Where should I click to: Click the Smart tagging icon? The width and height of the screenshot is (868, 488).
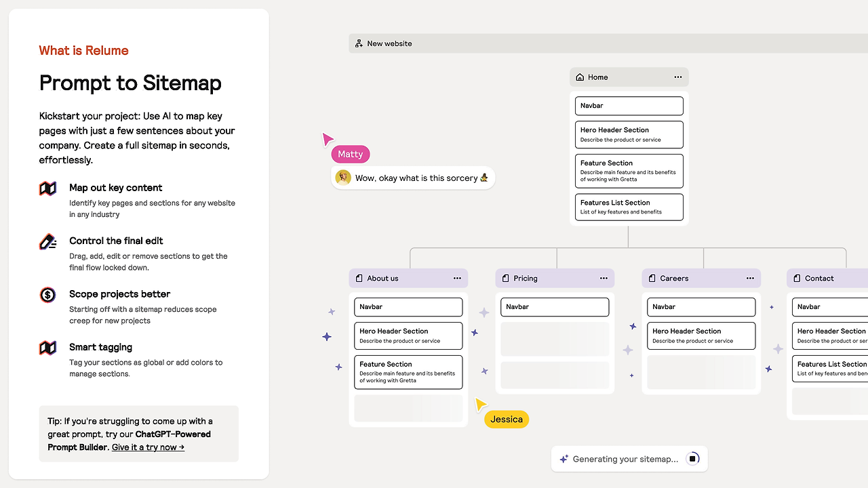(47, 348)
